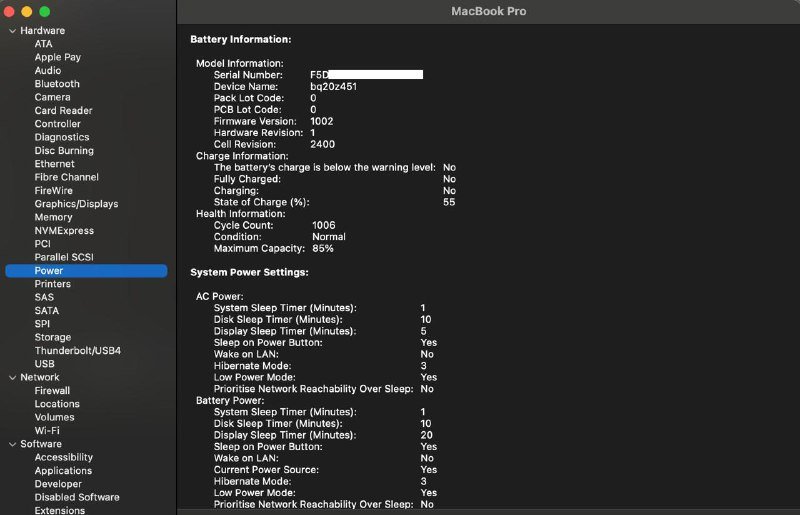The height and width of the screenshot is (515, 800).
Task: Select Audio under Hardware
Action: point(48,70)
